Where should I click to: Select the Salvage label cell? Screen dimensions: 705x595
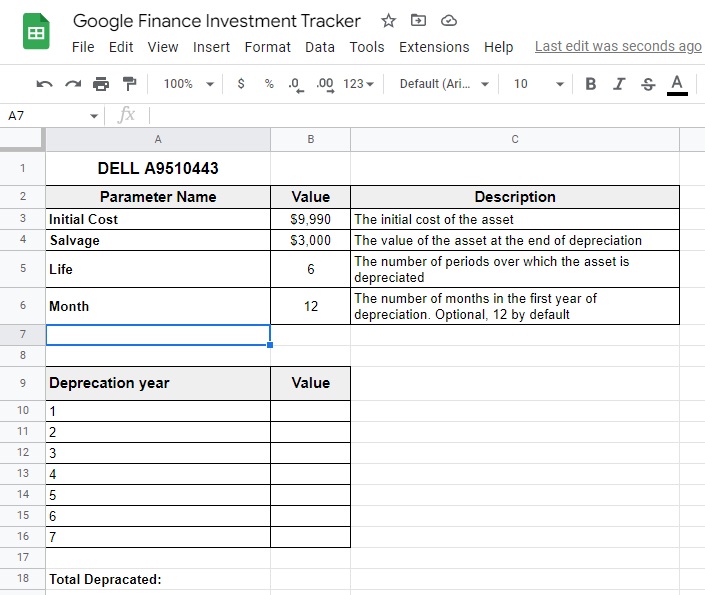coord(158,240)
